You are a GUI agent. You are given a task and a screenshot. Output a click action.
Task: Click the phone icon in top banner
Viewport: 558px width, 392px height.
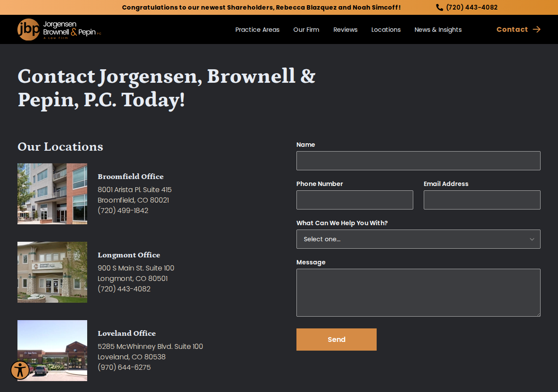point(439,7)
